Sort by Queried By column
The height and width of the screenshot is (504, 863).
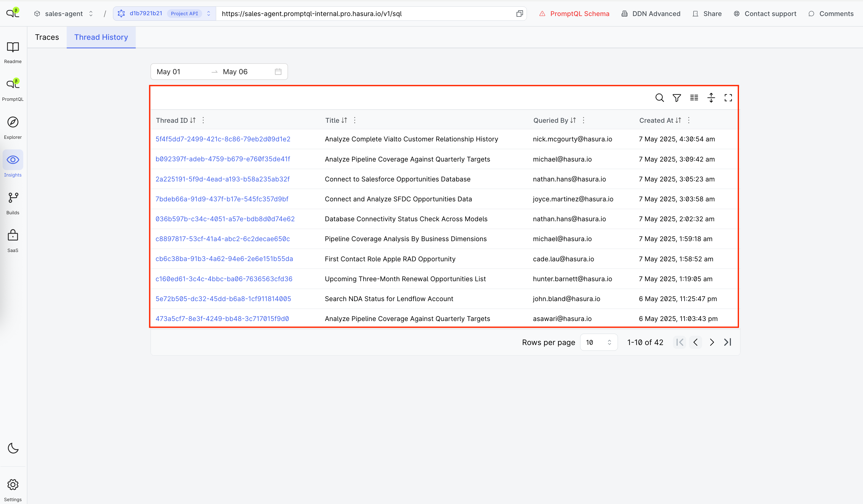click(573, 120)
